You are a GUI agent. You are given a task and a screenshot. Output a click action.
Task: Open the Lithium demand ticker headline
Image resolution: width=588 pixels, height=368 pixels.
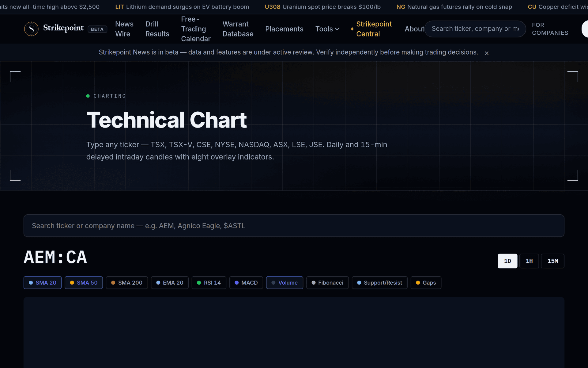click(x=182, y=7)
